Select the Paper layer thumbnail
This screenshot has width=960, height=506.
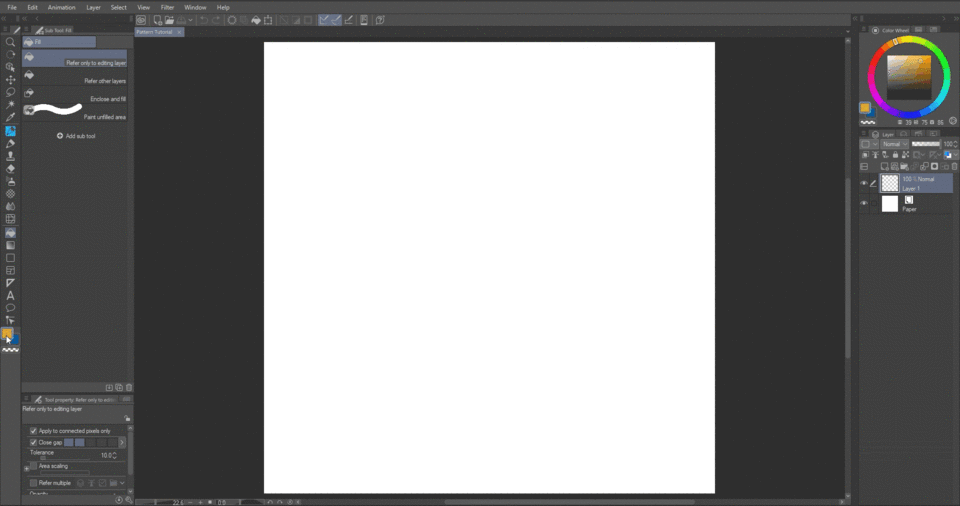pos(890,203)
